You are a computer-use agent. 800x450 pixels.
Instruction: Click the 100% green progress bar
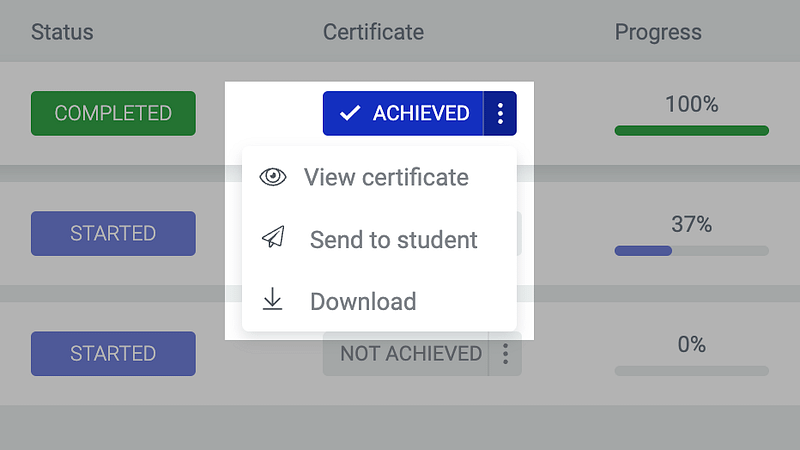click(692, 131)
